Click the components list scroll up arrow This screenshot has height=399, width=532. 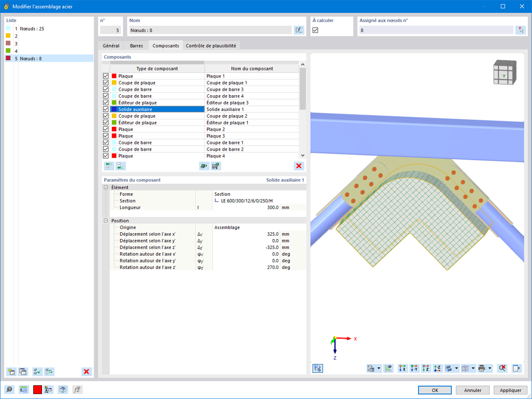(x=303, y=64)
